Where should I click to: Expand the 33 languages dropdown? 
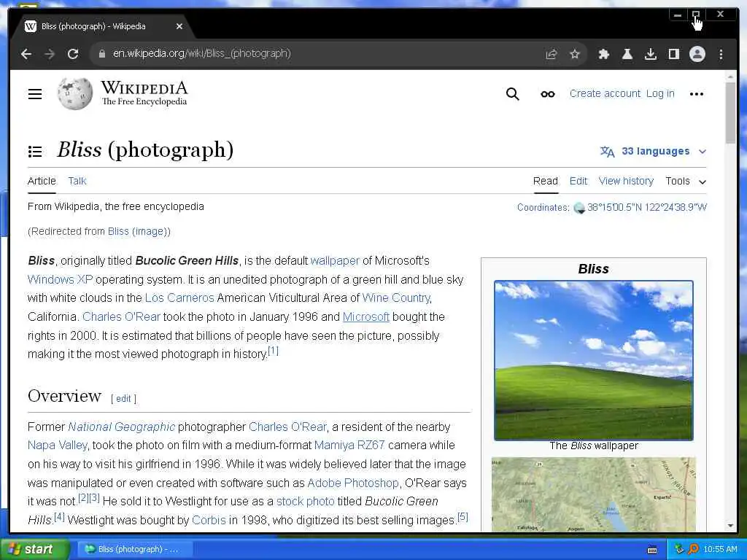(x=653, y=152)
